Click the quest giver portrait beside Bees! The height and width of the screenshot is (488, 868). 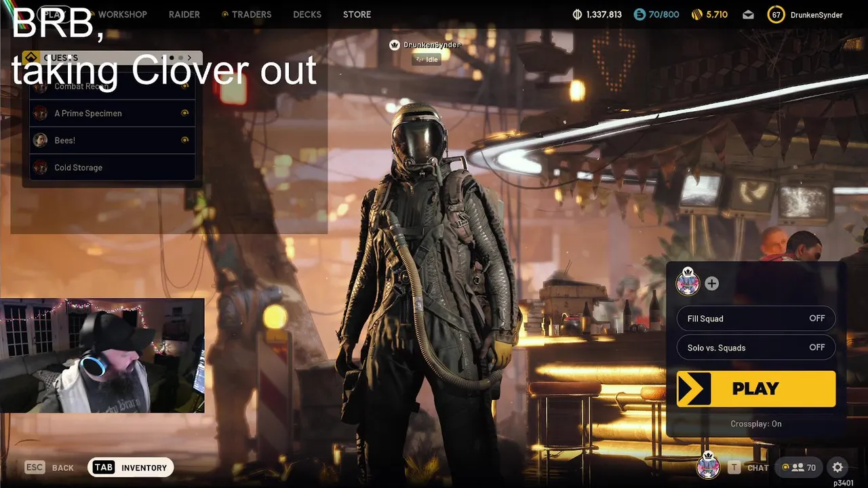(x=41, y=140)
